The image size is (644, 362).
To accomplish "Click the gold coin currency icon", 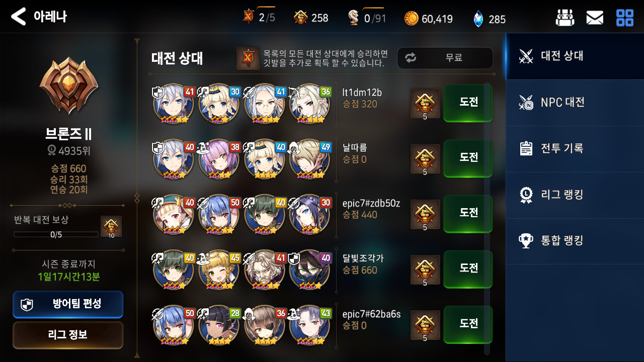I will point(411,19).
